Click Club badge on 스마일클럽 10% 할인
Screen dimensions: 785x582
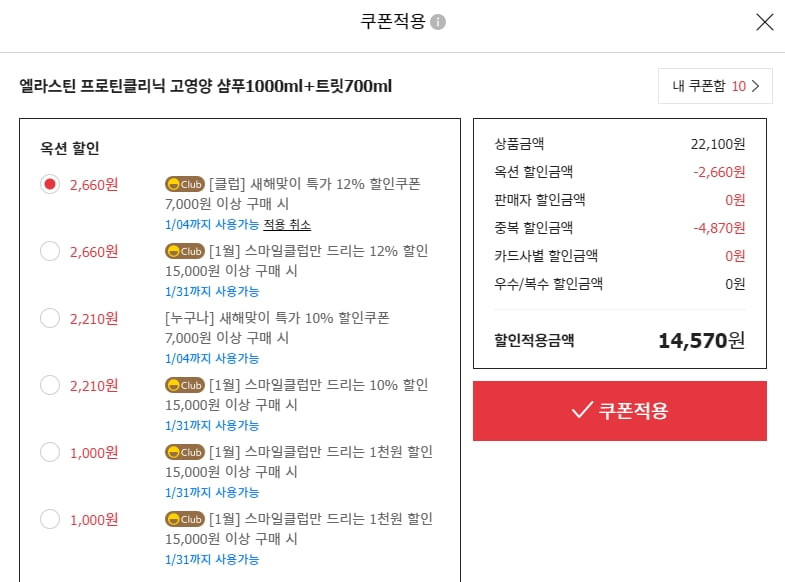(x=185, y=385)
